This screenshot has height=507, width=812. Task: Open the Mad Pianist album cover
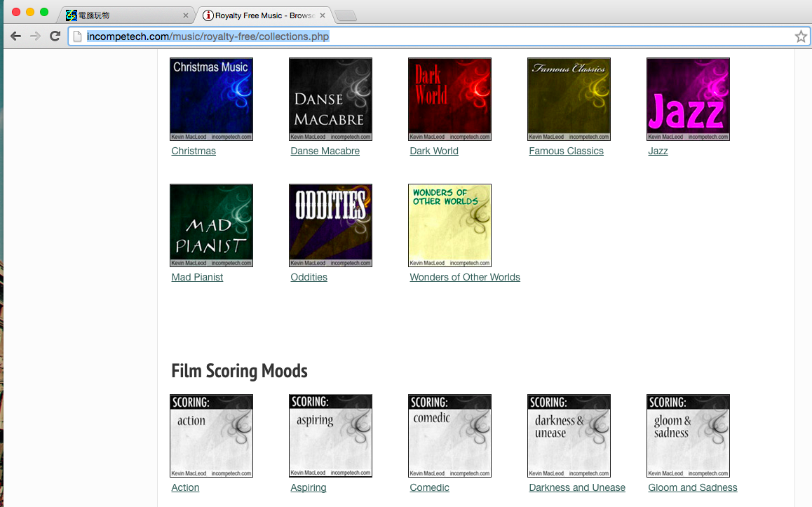click(211, 225)
